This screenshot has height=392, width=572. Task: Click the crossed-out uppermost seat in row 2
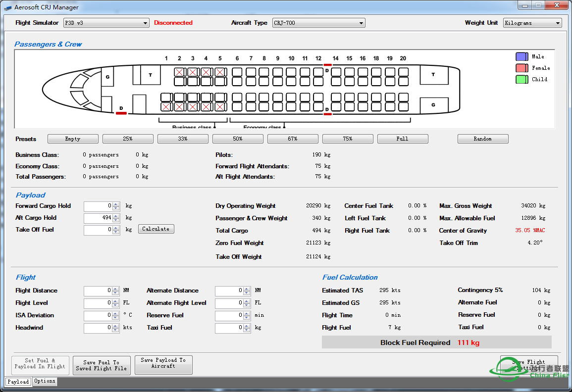tap(179, 72)
